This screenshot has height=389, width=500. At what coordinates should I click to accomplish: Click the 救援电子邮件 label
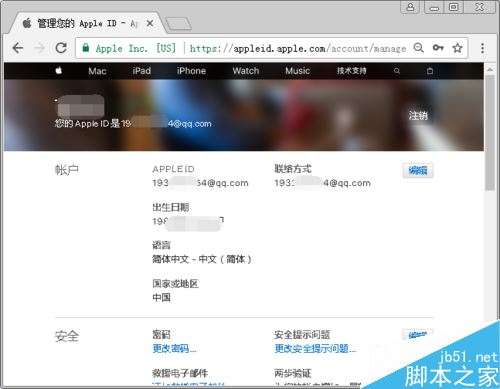[x=180, y=373]
